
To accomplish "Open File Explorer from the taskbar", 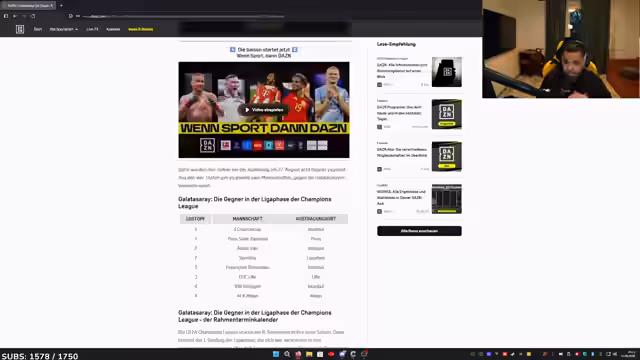I will point(309,354).
